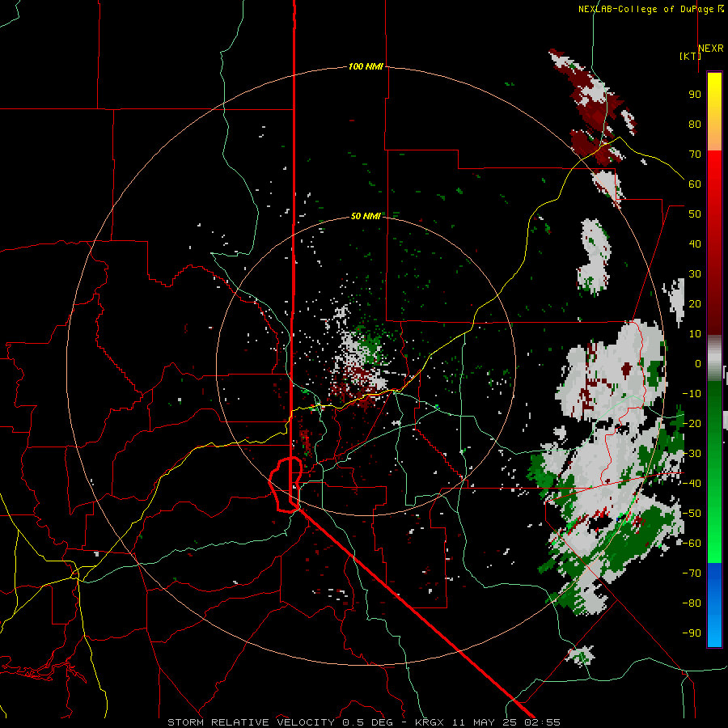728x728 pixels.
Task: Click the -90 value on velocity scale
Action: [x=692, y=633]
